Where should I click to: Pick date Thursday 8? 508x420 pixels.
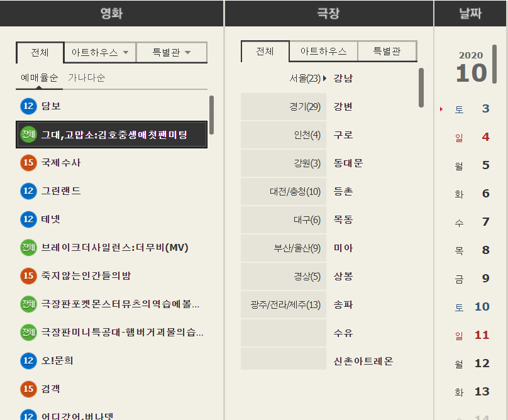tap(472, 250)
